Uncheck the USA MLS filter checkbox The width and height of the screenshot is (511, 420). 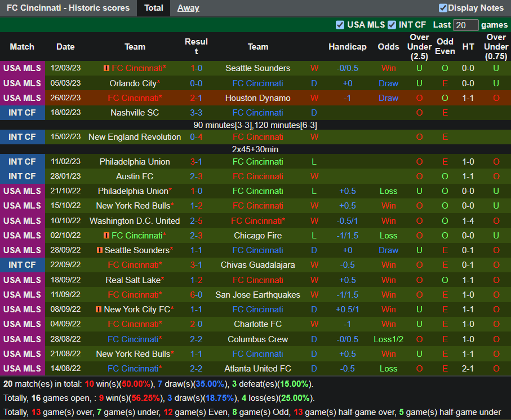pos(340,25)
